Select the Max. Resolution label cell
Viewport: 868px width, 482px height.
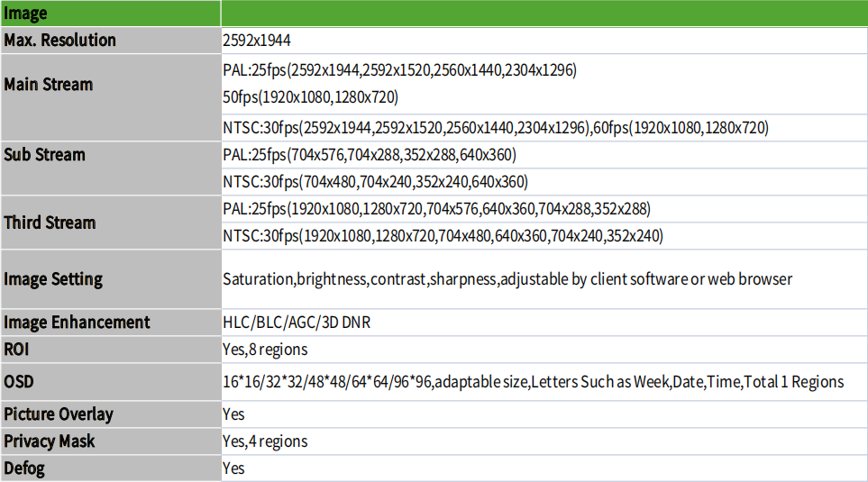[111, 41]
